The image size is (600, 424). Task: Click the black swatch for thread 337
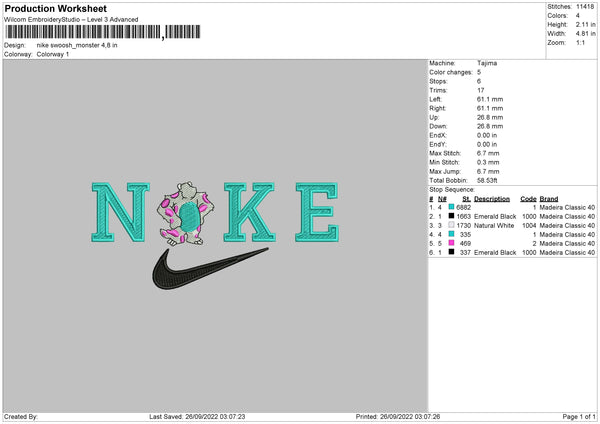[451, 252]
